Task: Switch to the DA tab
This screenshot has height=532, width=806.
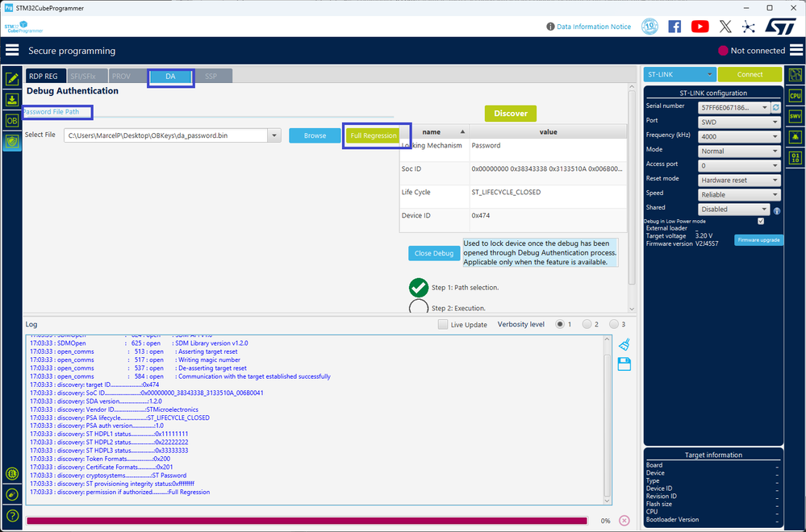Action: [170, 76]
